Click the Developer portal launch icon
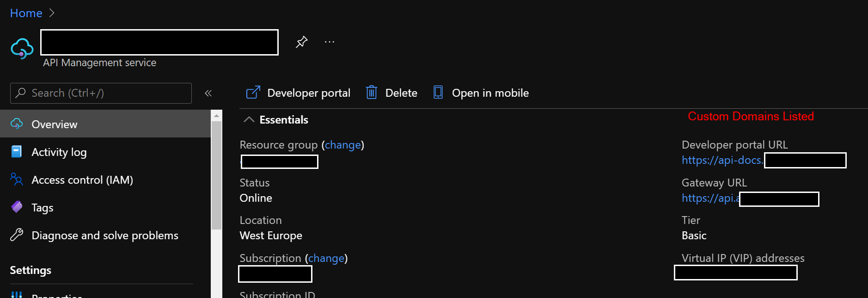Image resolution: width=868 pixels, height=298 pixels. pyautogui.click(x=253, y=92)
